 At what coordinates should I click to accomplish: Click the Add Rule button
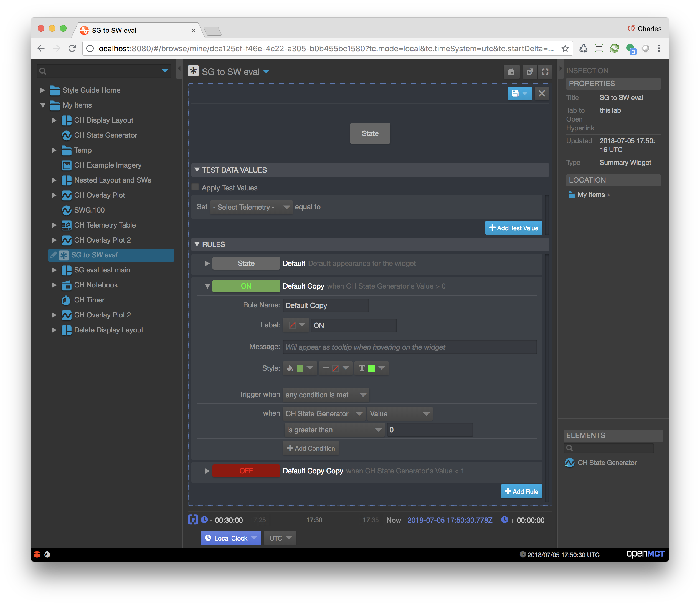click(x=521, y=491)
